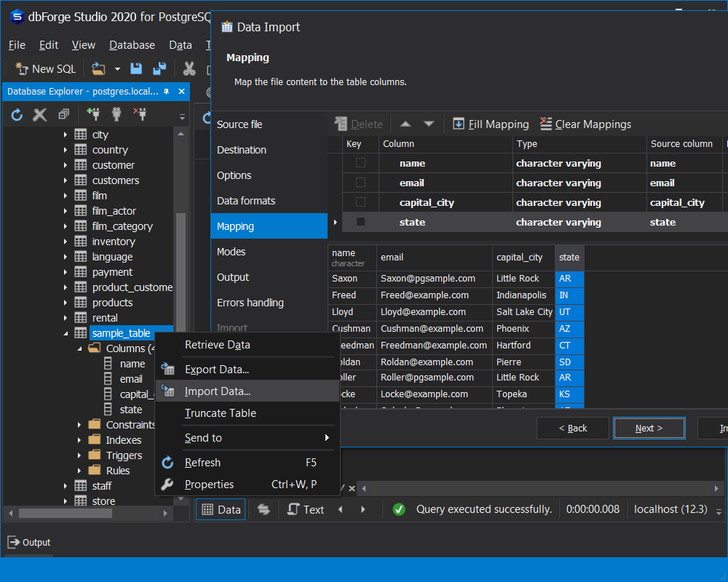Image resolution: width=728 pixels, height=582 pixels.
Task: Click the Save All icon
Action: [159, 68]
